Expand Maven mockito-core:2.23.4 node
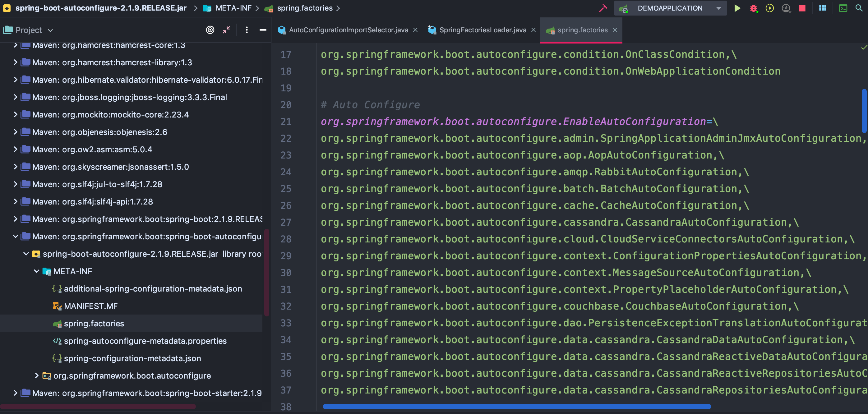The width and height of the screenshot is (868, 414). tap(16, 114)
